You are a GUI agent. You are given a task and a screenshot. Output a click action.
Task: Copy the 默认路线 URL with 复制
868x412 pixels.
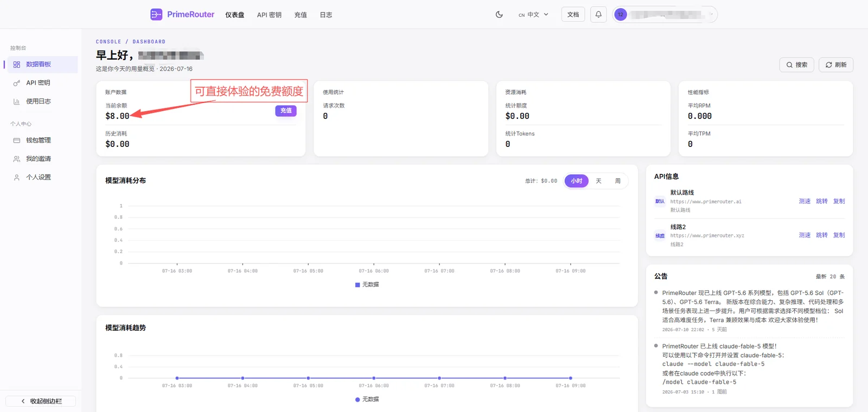tap(839, 201)
